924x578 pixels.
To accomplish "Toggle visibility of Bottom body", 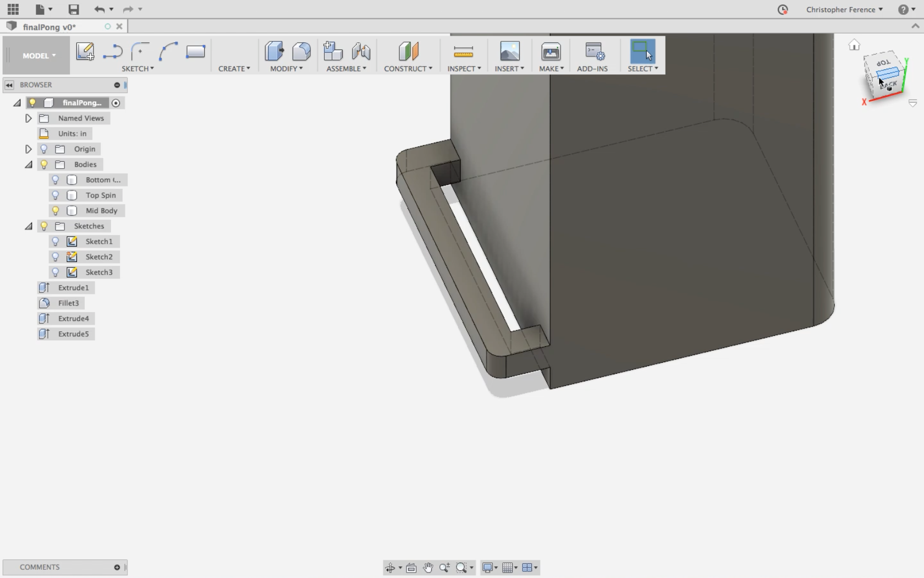I will (56, 180).
